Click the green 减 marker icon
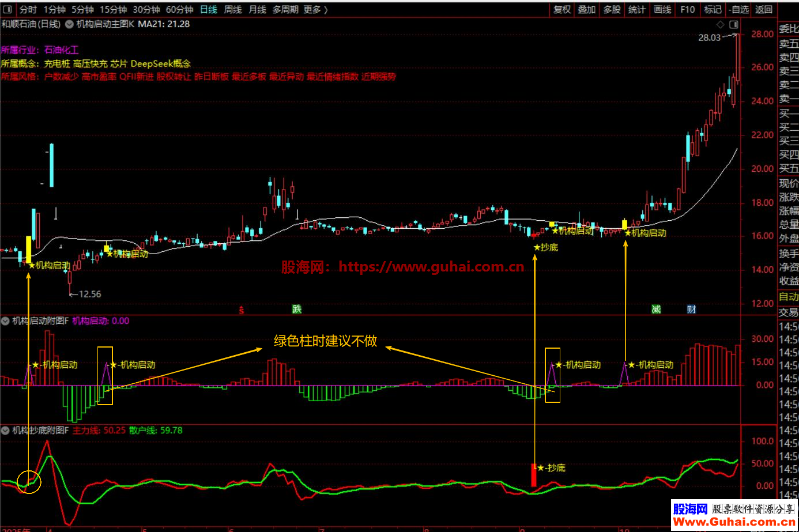 coord(656,310)
